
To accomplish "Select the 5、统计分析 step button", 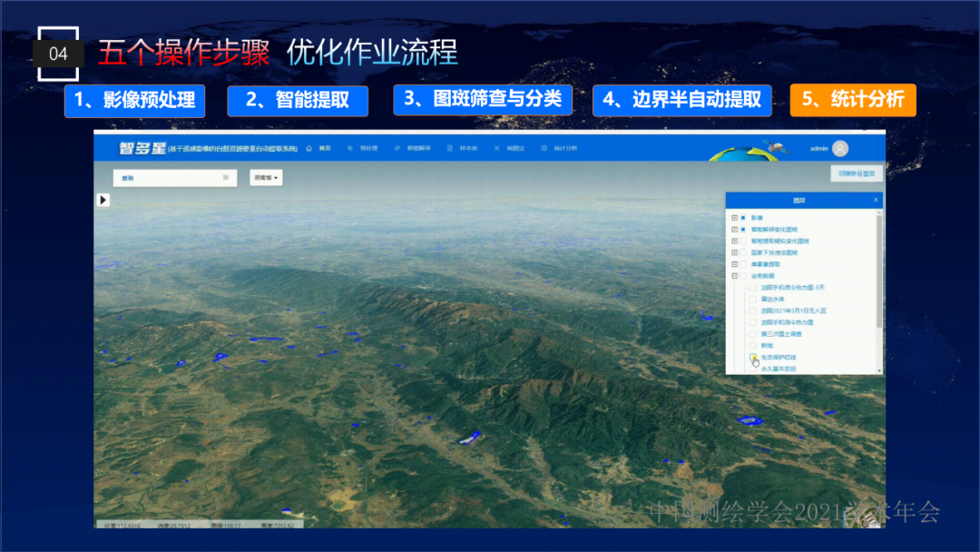I will [x=853, y=100].
